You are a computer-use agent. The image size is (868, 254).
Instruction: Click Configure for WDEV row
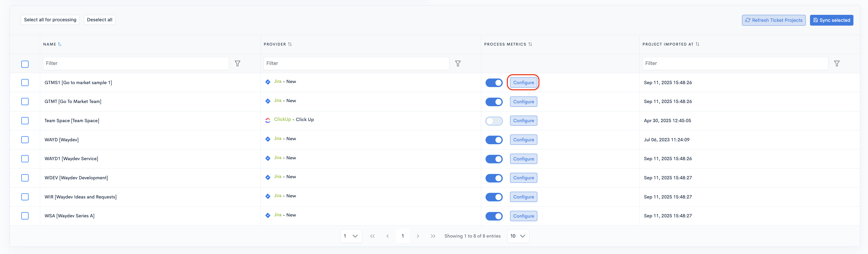pos(523,178)
